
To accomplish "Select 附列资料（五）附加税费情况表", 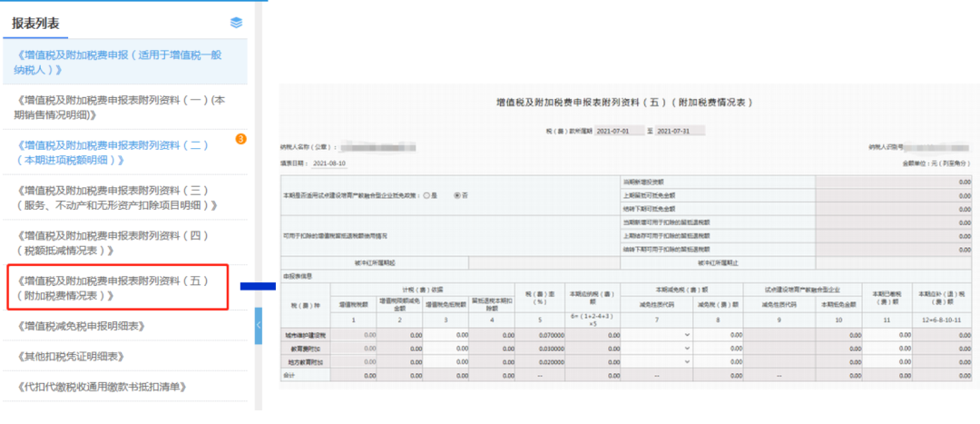I will (117, 288).
